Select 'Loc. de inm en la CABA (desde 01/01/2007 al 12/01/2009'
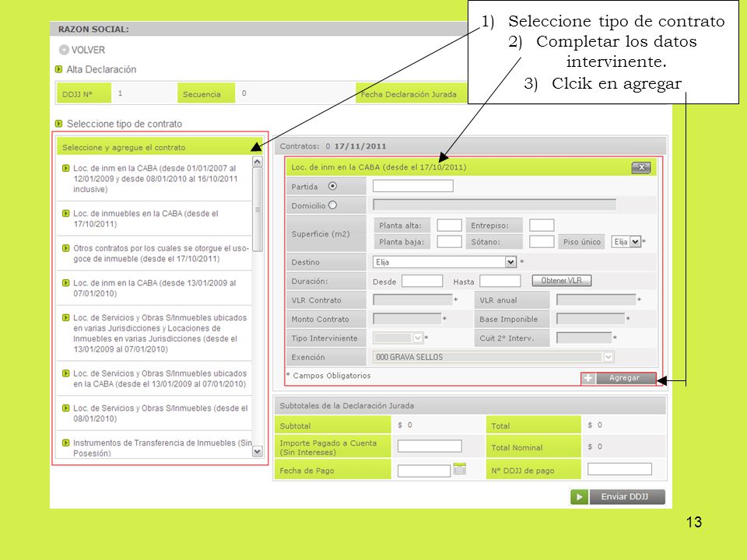Image resolution: width=747 pixels, height=560 pixels. click(156, 179)
